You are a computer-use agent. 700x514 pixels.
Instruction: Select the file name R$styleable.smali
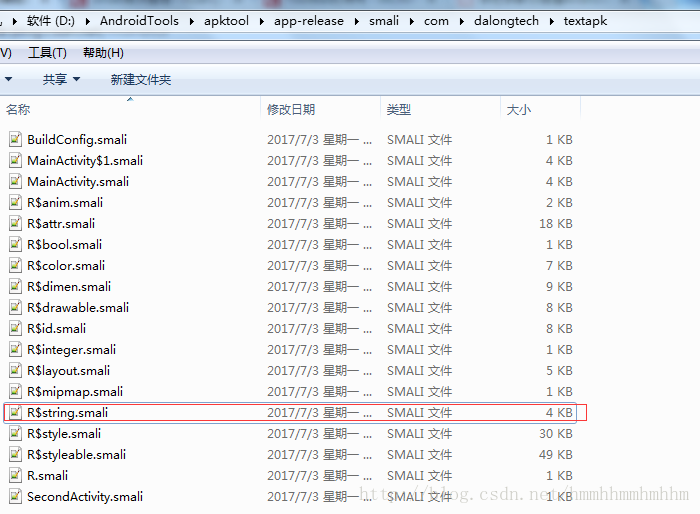coord(77,455)
